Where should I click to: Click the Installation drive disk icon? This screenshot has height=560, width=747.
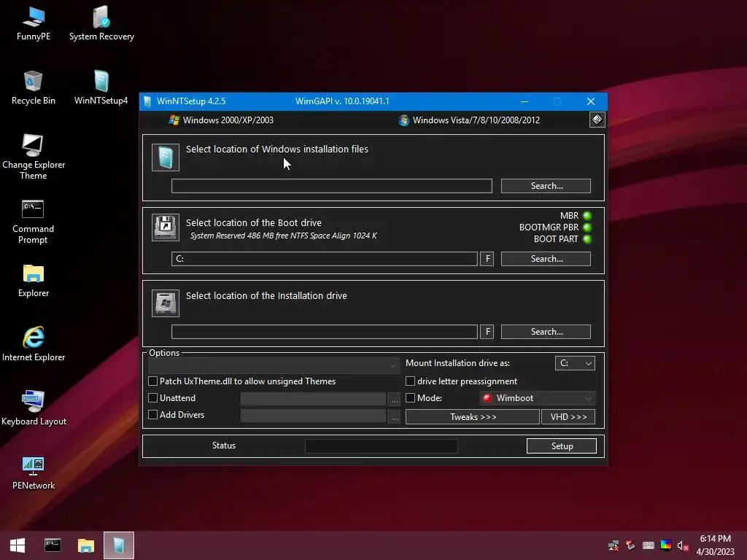(x=166, y=303)
